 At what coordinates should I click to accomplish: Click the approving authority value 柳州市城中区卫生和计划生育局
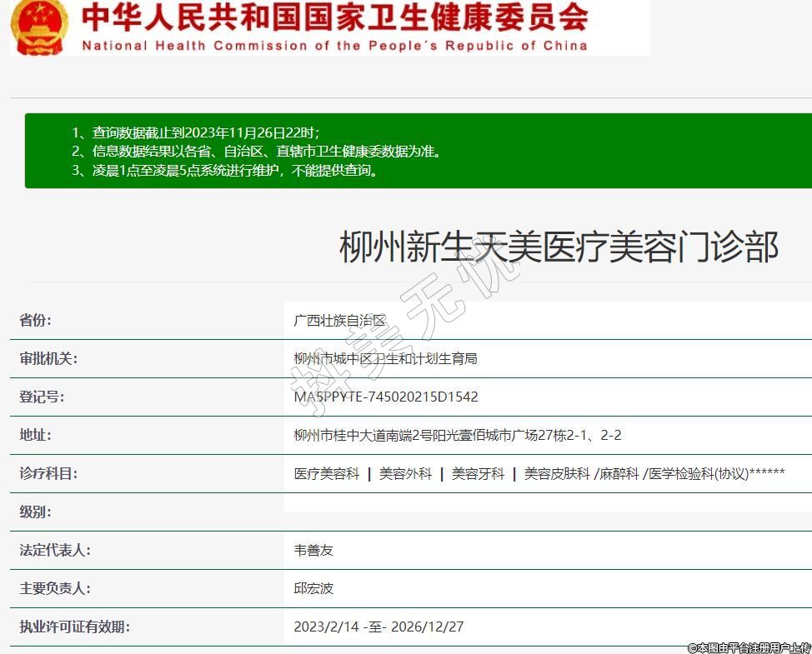point(385,359)
